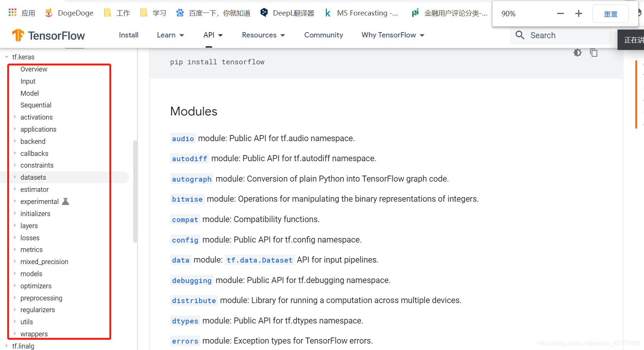Viewport: 644px width, 350px height.
Task: Open the bitwise module link
Action: tap(187, 199)
